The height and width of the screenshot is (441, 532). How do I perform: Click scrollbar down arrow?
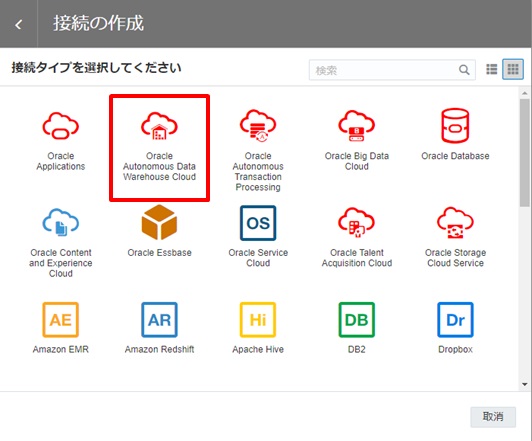[x=525, y=384]
